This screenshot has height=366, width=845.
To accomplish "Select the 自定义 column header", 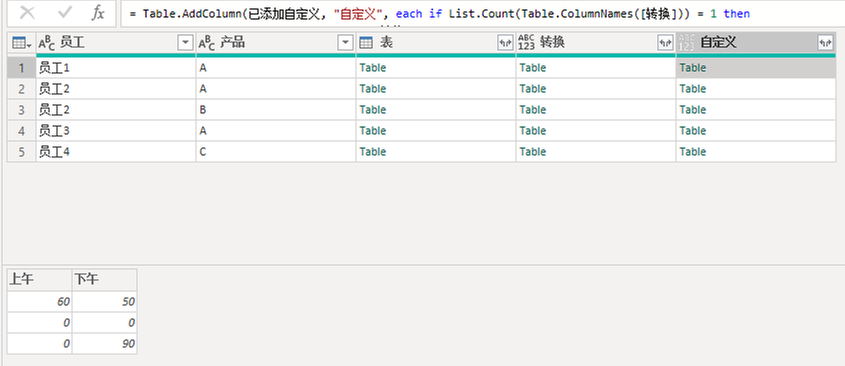I will point(756,43).
